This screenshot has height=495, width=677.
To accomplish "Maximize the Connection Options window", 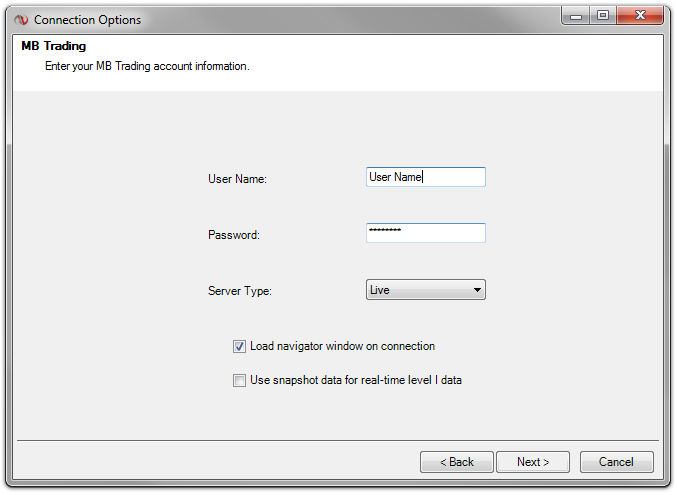I will (x=603, y=16).
